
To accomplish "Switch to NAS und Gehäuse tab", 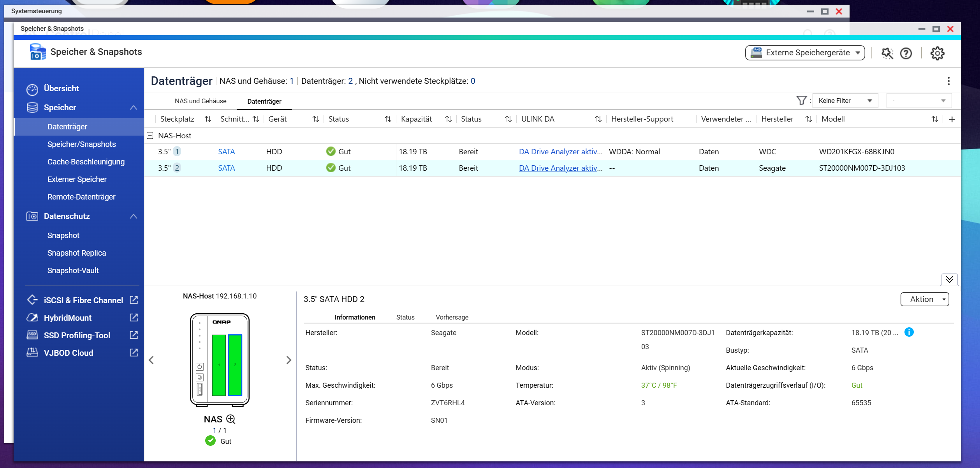I will coord(201,101).
